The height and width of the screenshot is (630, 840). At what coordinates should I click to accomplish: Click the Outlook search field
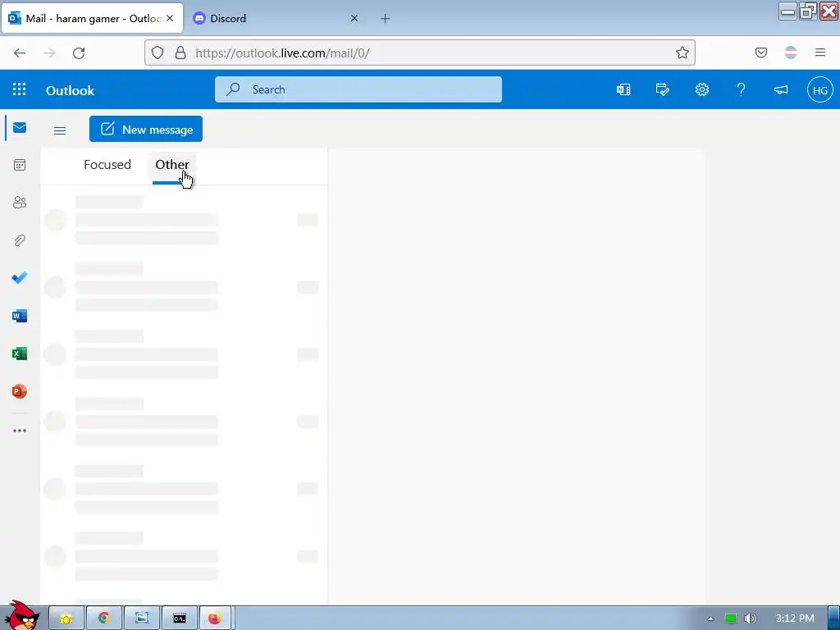click(358, 89)
